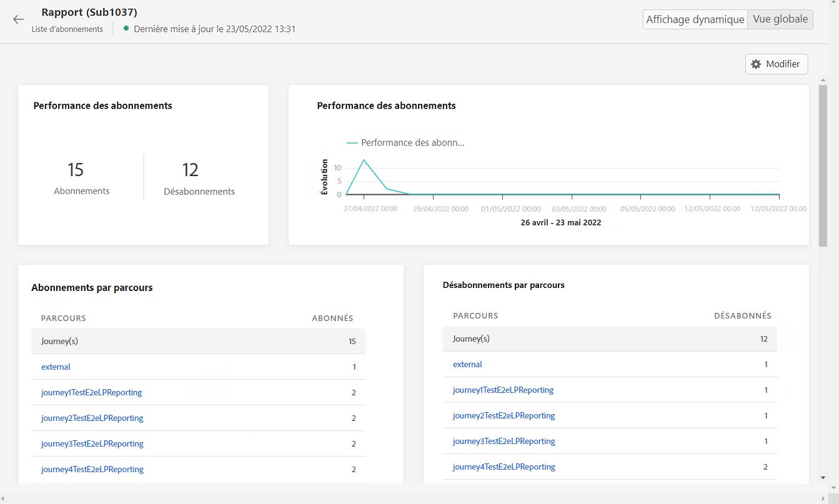Image resolution: width=839 pixels, height=504 pixels.
Task: Click the green last-update status dot
Action: (x=126, y=29)
